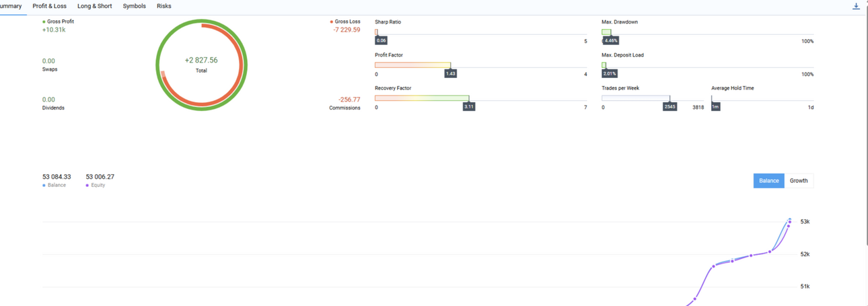Click the Swaps label

50,69
